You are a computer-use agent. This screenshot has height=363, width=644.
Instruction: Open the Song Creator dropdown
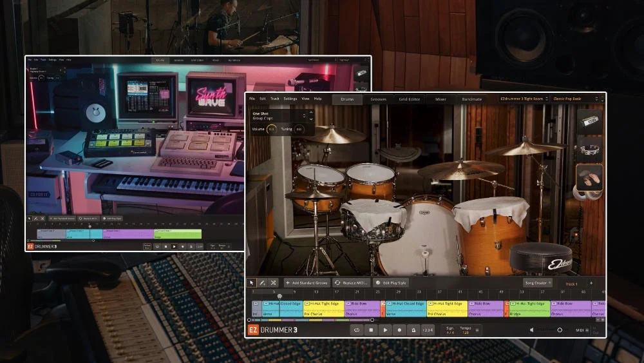538,283
